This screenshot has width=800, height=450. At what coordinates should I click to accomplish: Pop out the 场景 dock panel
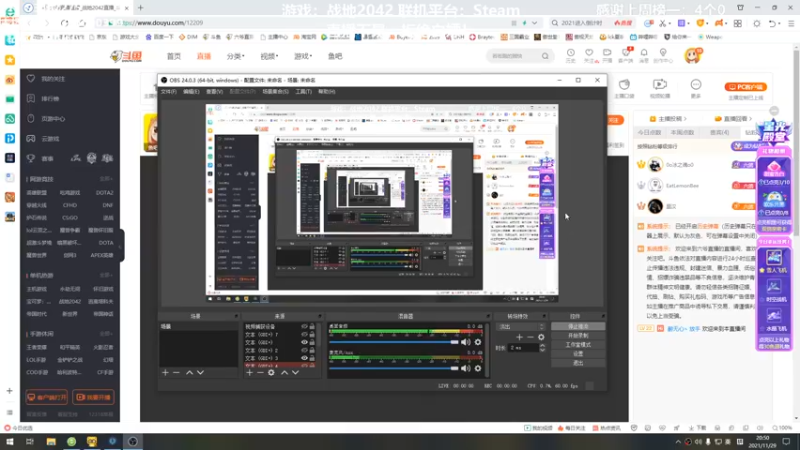click(236, 316)
